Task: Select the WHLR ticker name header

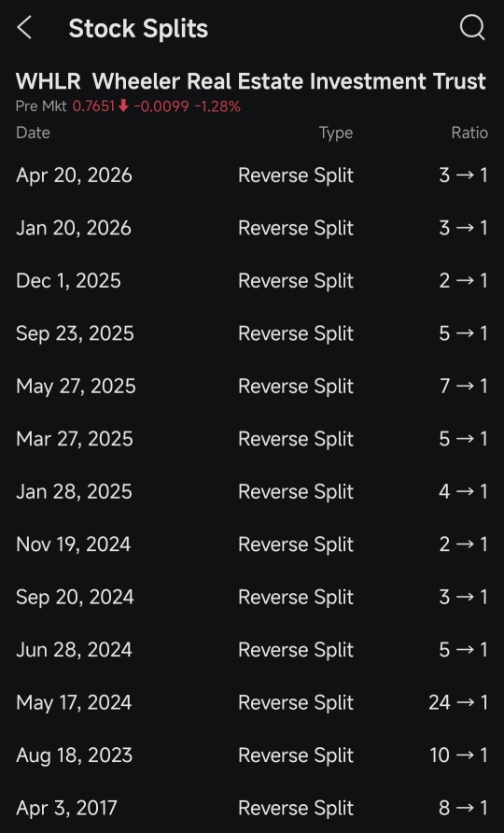Action: tap(251, 81)
